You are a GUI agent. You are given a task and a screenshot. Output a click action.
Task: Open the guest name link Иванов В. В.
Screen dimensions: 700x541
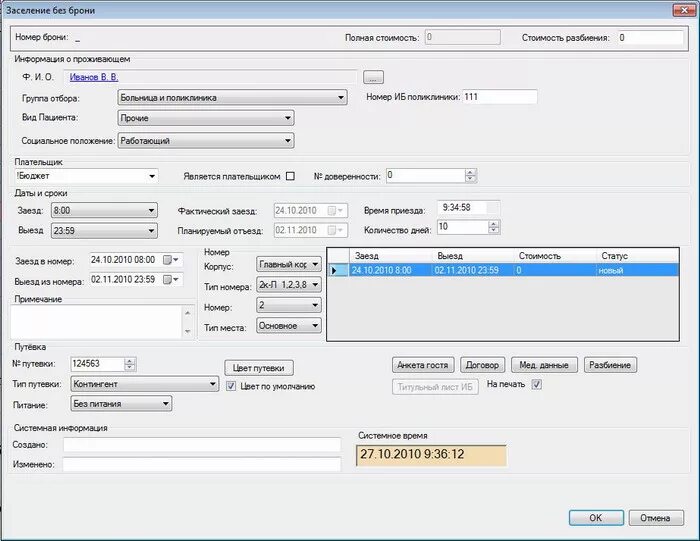coord(94,77)
